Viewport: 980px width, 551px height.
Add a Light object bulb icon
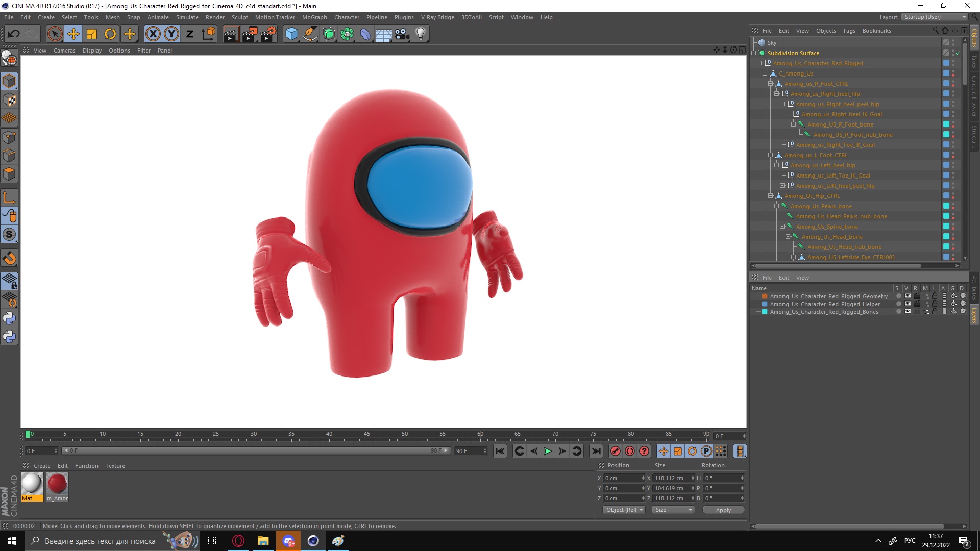click(x=421, y=34)
